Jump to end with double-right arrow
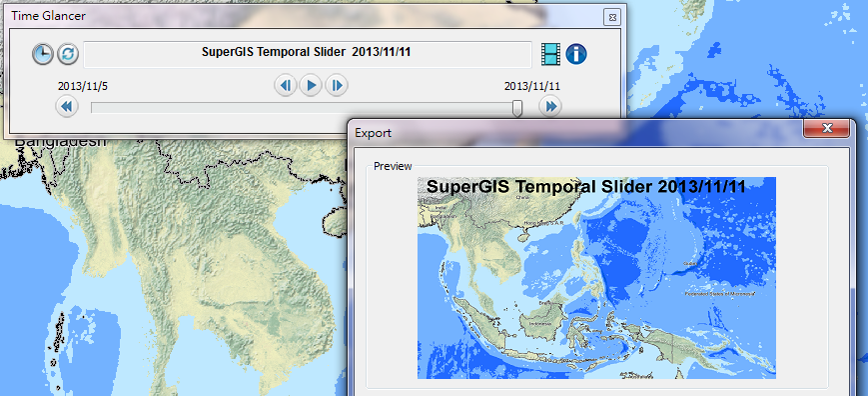The width and height of the screenshot is (868, 396). (x=550, y=106)
